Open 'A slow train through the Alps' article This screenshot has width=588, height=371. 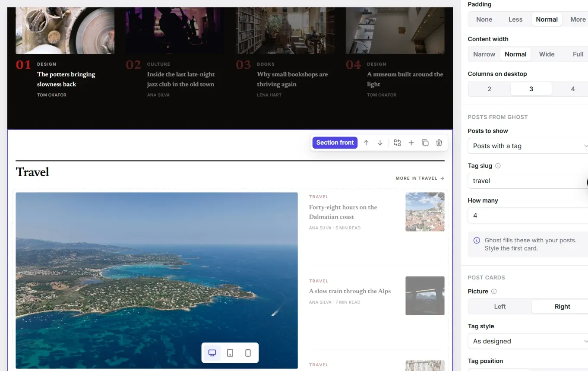pyautogui.click(x=350, y=291)
